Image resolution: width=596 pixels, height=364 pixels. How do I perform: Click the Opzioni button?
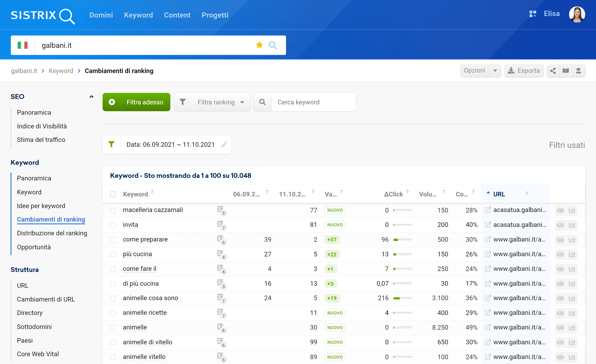pos(475,71)
